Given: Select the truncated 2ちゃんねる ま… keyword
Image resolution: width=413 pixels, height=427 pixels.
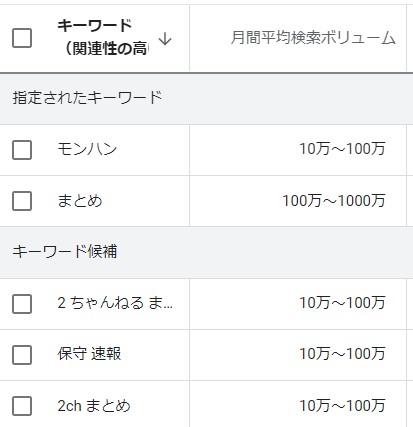Looking at the screenshot, I should pos(115,303).
